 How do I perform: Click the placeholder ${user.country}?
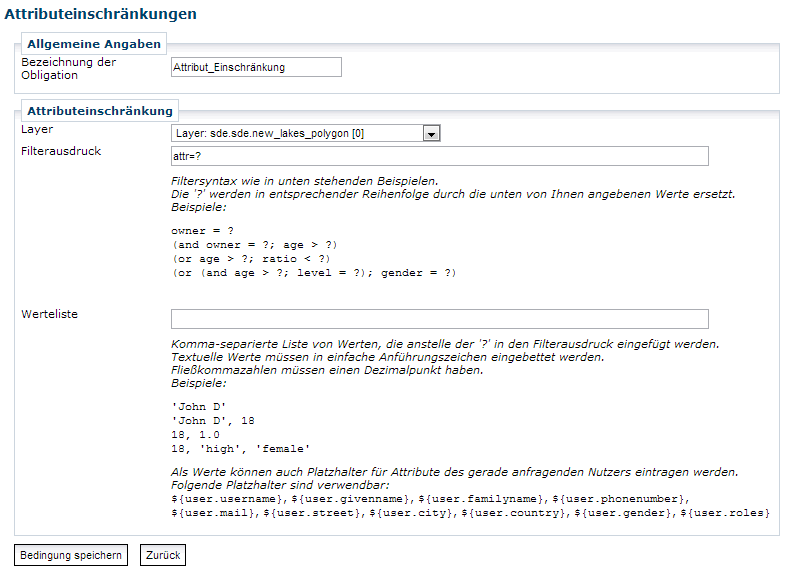point(513,513)
